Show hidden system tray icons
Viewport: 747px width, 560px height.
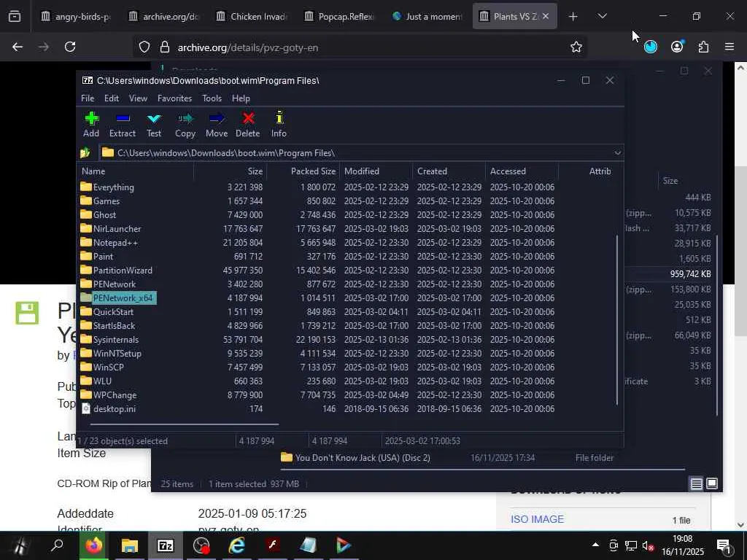595,545
